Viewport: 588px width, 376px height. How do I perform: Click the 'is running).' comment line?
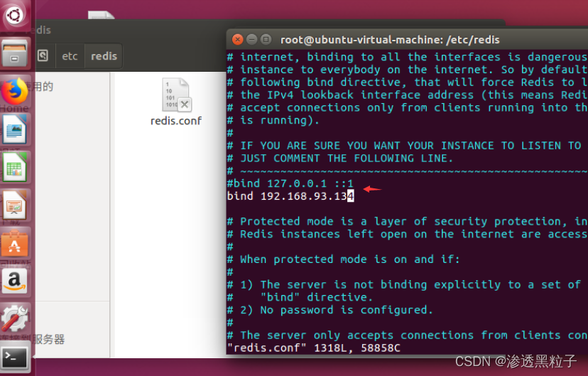click(x=273, y=120)
